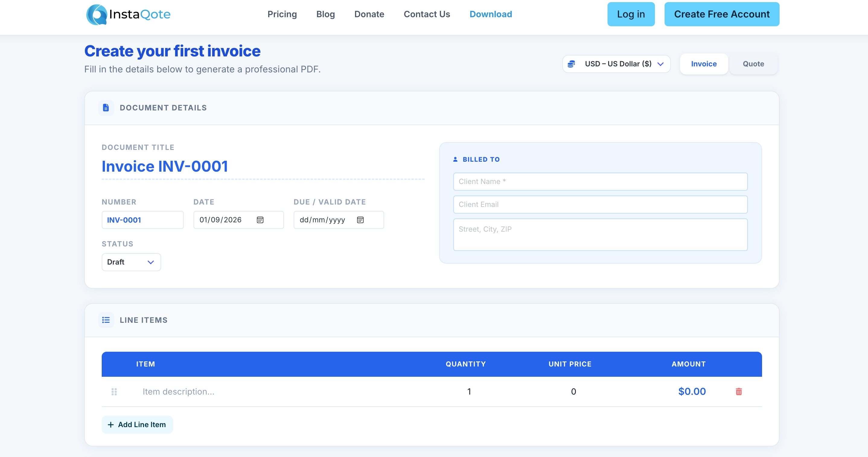This screenshot has width=868, height=457.
Task: Click plus icon on Add Line Item
Action: (x=110, y=425)
